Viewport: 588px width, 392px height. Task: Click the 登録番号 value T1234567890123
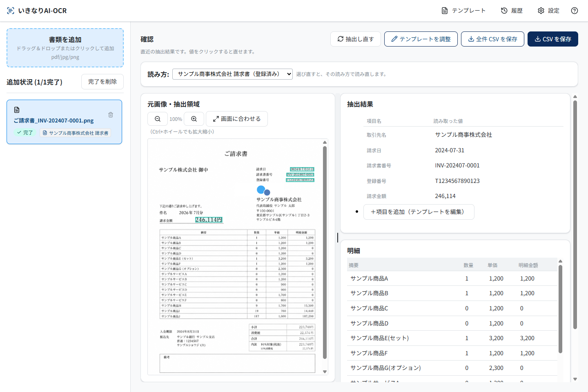pos(457,181)
